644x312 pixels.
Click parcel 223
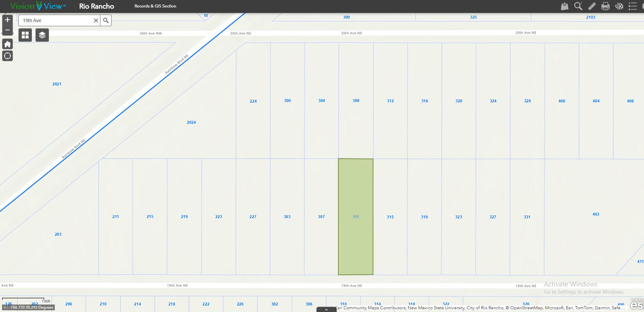219,217
